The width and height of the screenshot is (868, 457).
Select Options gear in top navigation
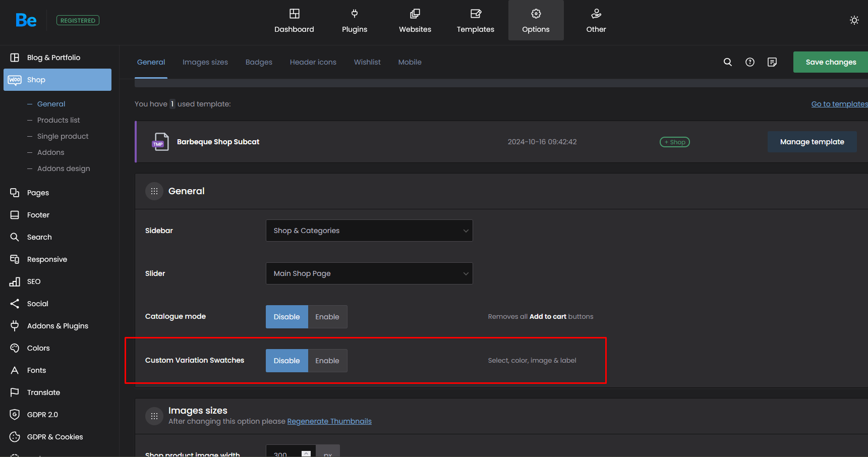(x=536, y=21)
